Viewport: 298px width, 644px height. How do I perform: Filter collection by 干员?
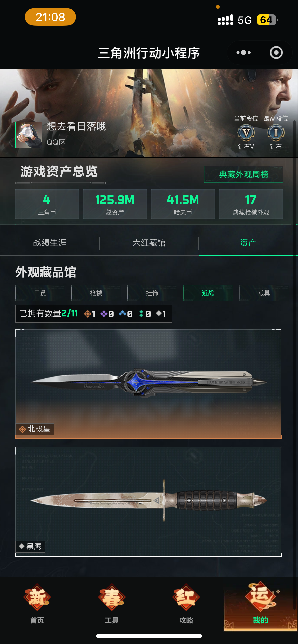40,293
